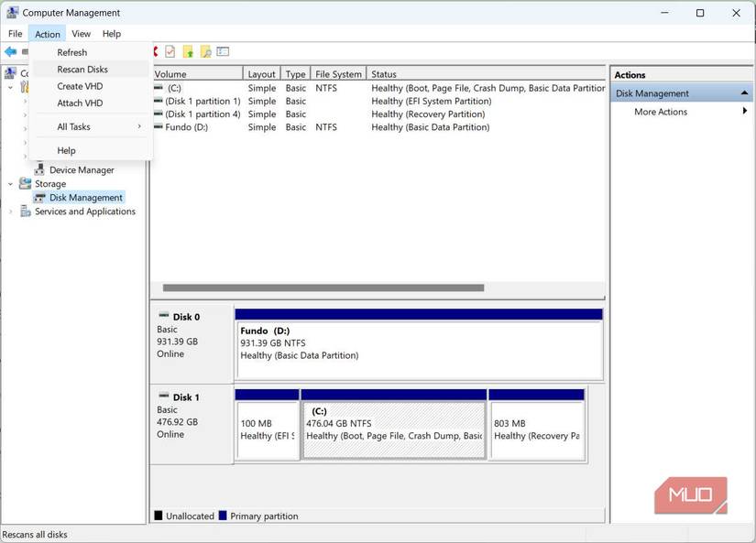This screenshot has height=543, width=756.
Task: Select Disk Management tree item
Action: (86, 198)
